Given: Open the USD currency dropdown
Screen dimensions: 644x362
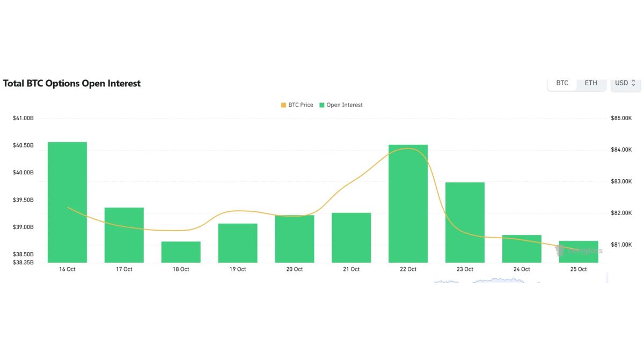Looking at the screenshot, I should click(x=625, y=83).
